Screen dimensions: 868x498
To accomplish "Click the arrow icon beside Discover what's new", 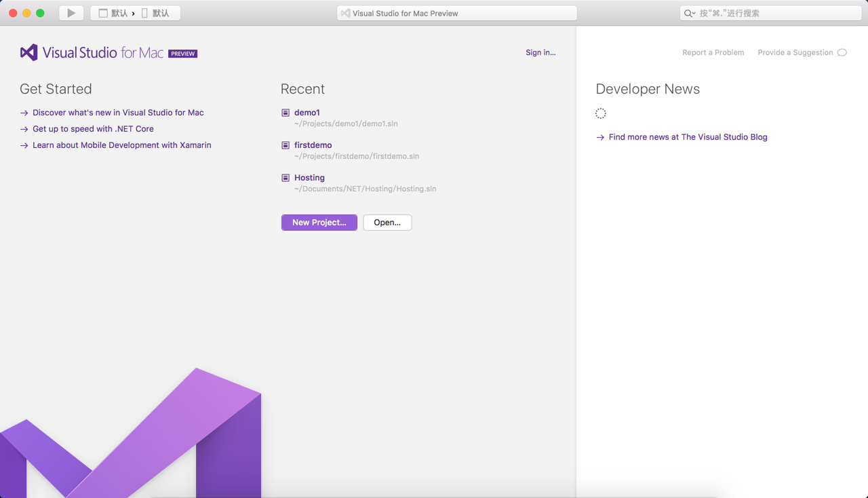I will point(24,113).
